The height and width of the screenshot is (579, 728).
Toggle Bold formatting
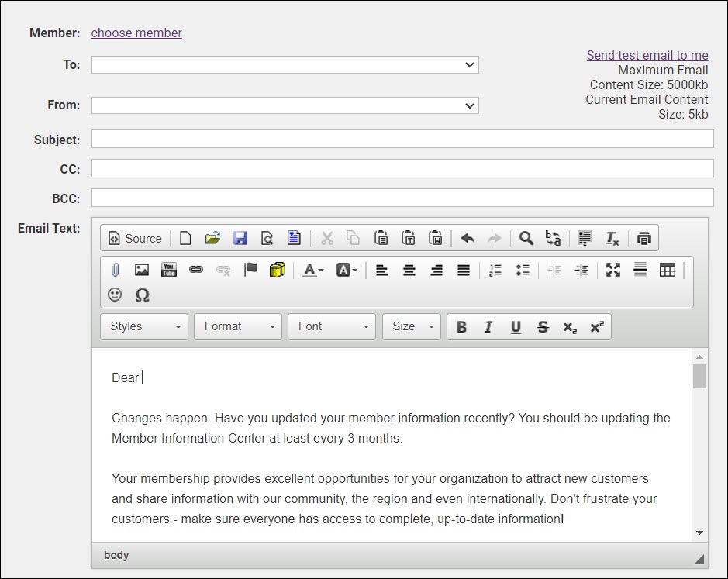pos(461,327)
